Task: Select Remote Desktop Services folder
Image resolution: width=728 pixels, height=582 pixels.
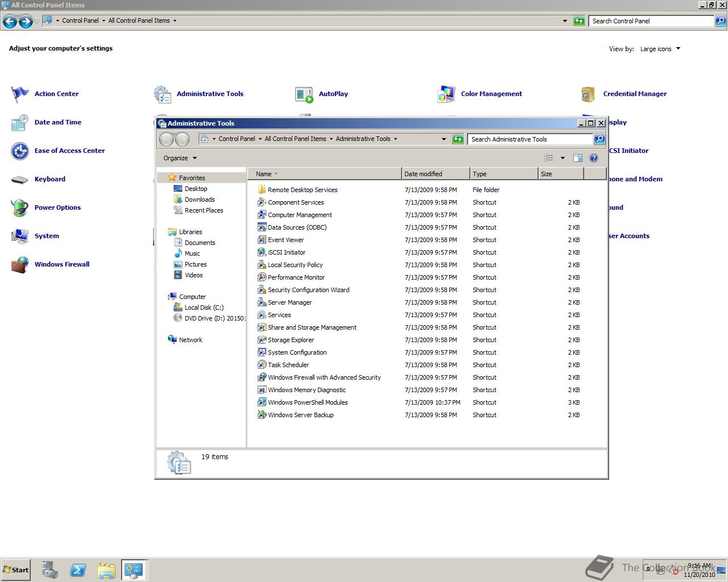Action: (x=297, y=190)
